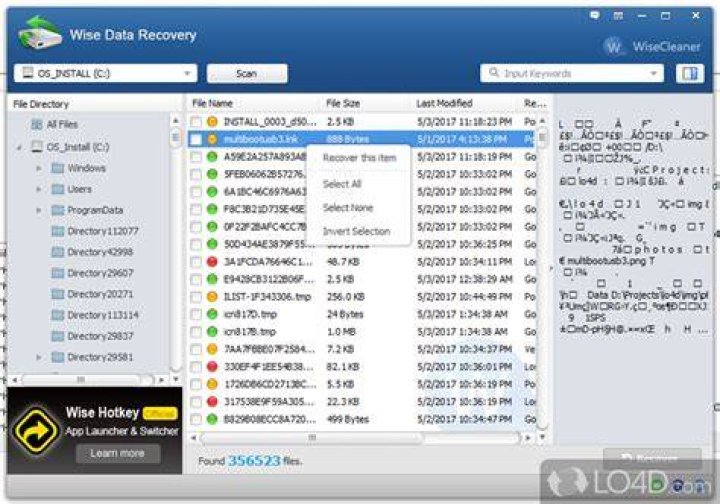This screenshot has height=504, width=720.
Task: Click the Wise Hotkey ad title
Action: coord(102,413)
